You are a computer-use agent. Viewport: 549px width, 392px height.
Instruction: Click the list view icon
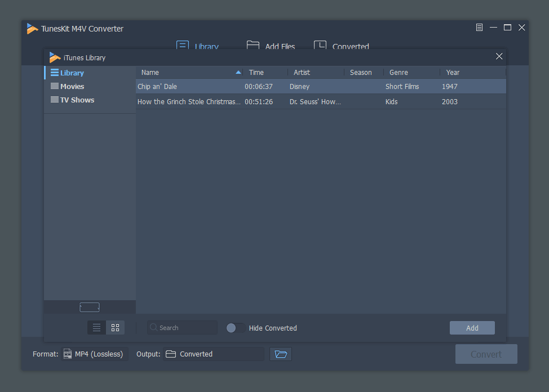tap(96, 328)
